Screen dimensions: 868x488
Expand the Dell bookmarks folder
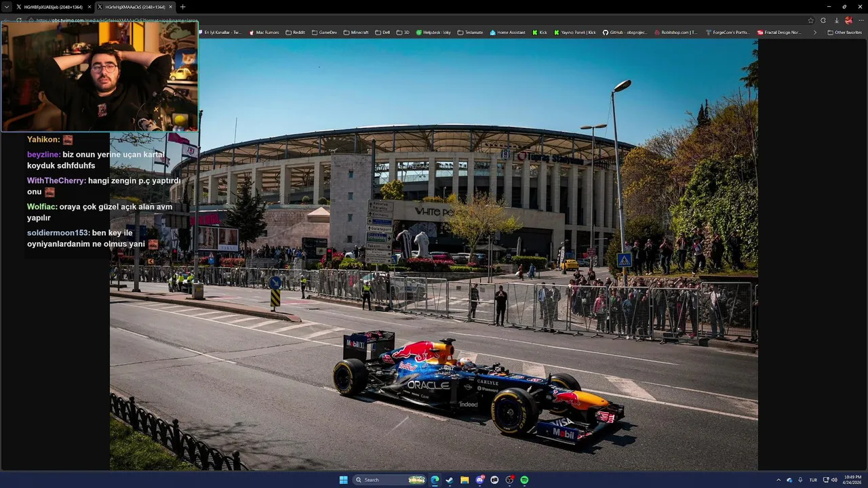382,33
